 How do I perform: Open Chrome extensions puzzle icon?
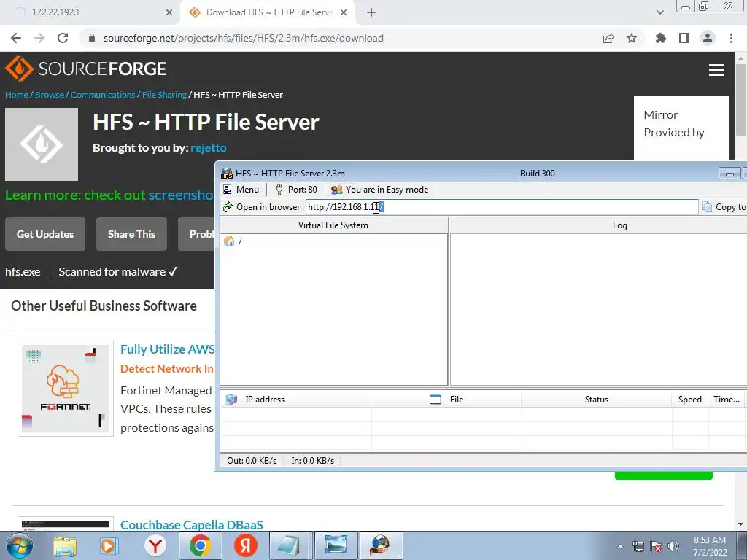(x=661, y=38)
